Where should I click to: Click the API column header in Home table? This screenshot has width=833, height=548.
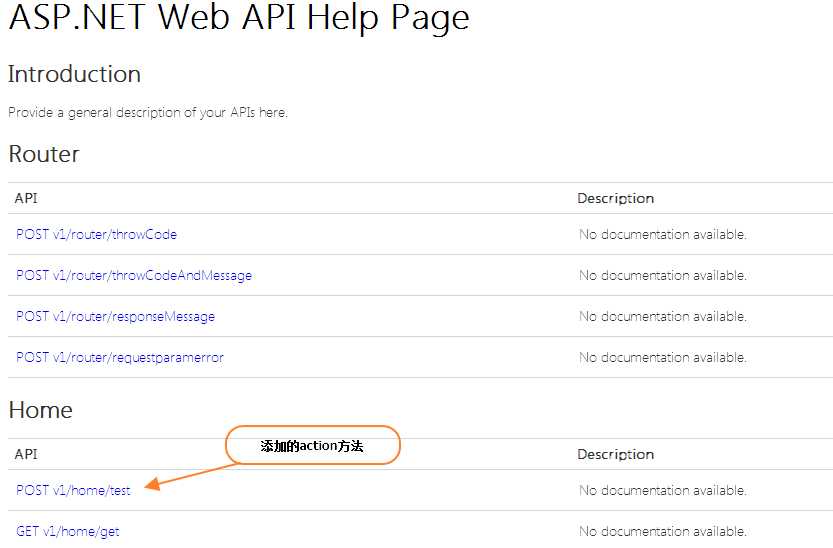pos(26,455)
